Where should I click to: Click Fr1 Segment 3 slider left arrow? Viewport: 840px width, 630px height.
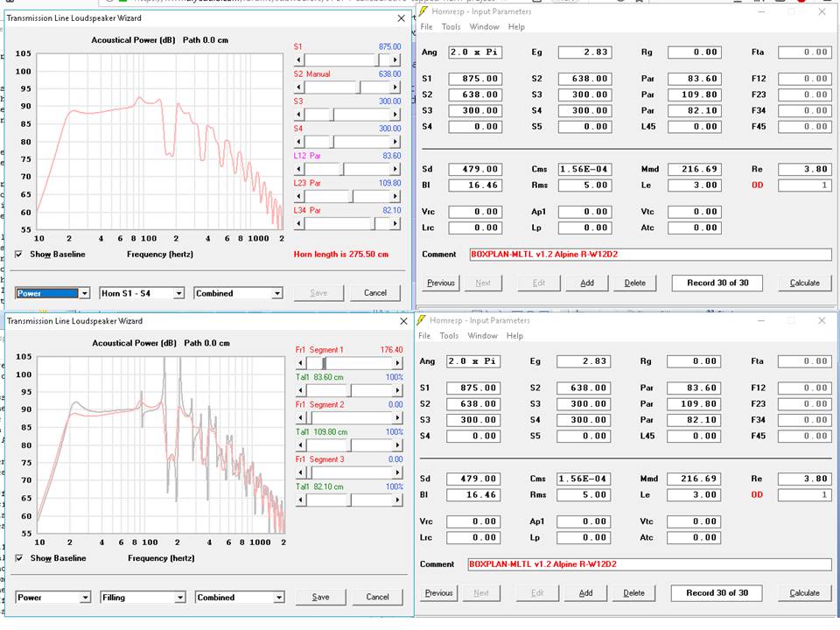302,472
